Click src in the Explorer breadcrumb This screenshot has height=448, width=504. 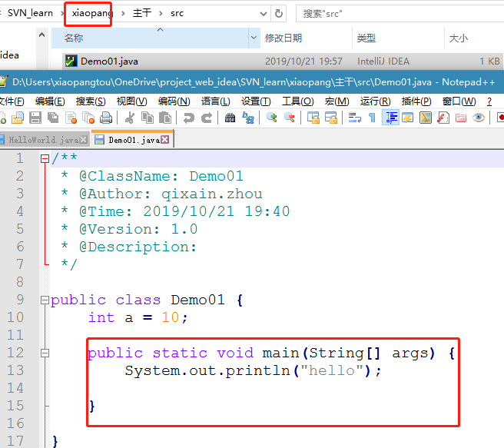pos(177,13)
